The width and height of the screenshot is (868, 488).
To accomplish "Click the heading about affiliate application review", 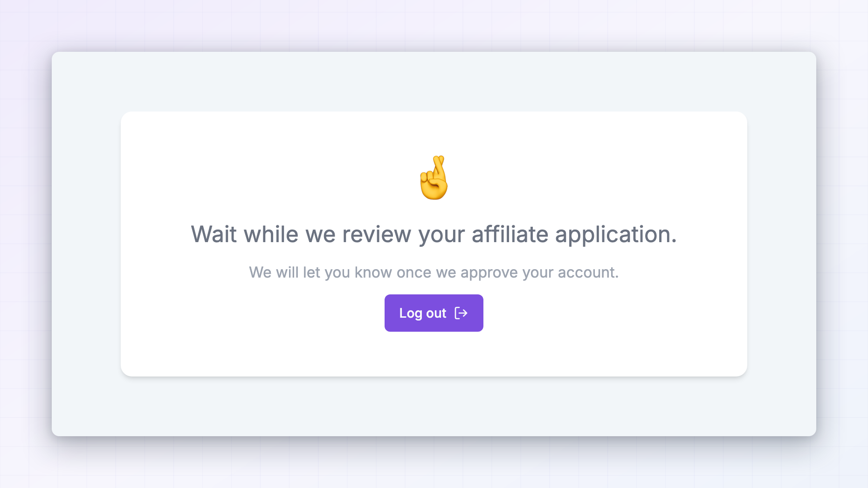I will point(434,235).
